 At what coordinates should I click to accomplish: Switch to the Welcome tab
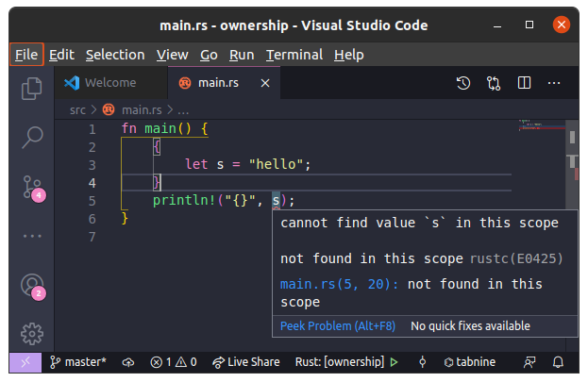[111, 83]
